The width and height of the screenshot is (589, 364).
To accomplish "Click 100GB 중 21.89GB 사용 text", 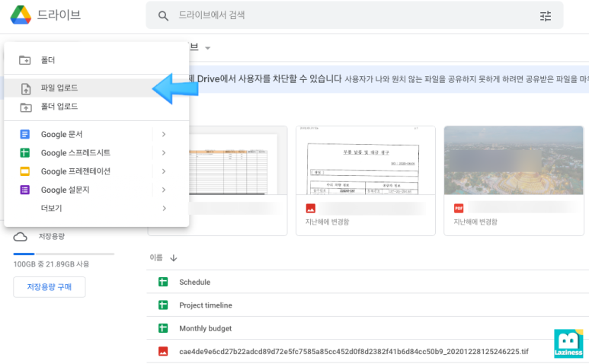I will click(52, 264).
